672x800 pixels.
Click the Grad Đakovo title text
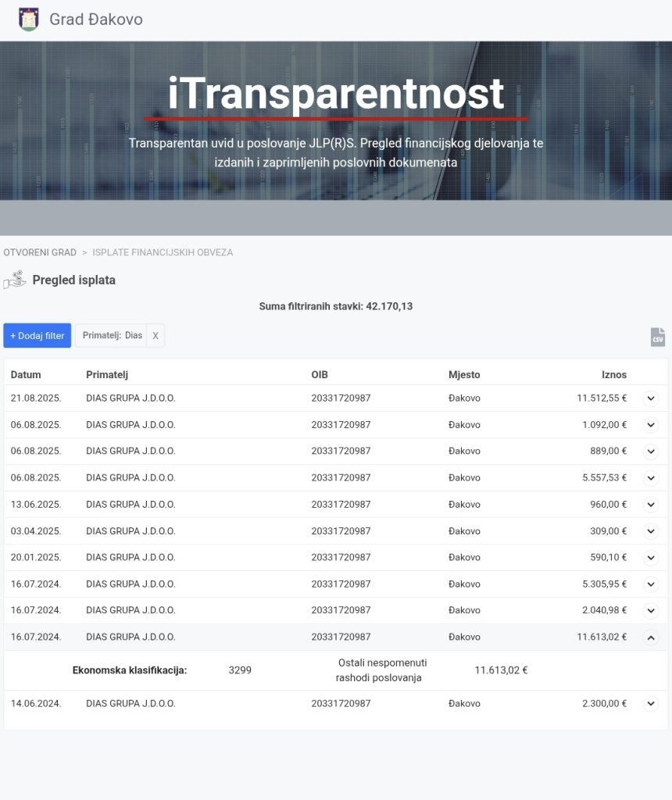point(96,20)
